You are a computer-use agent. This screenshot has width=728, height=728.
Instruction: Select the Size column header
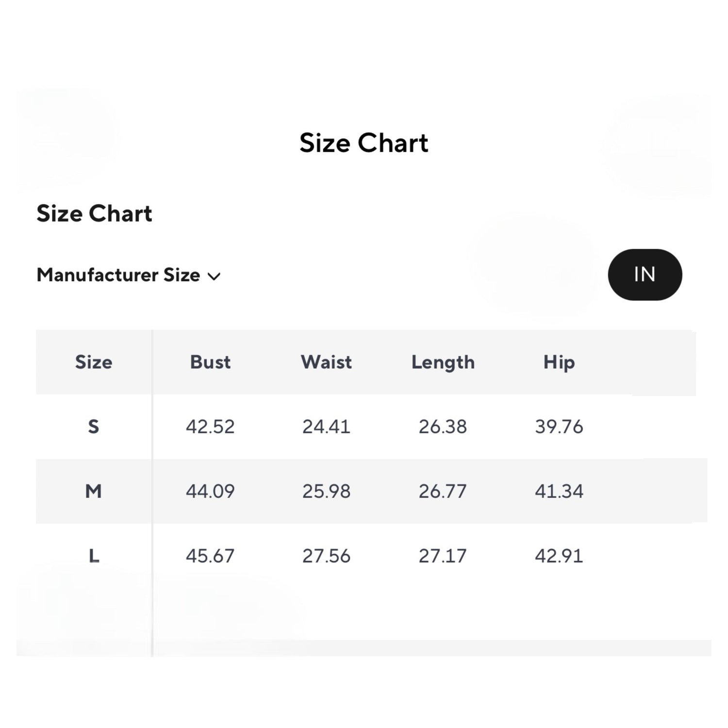coord(94,362)
